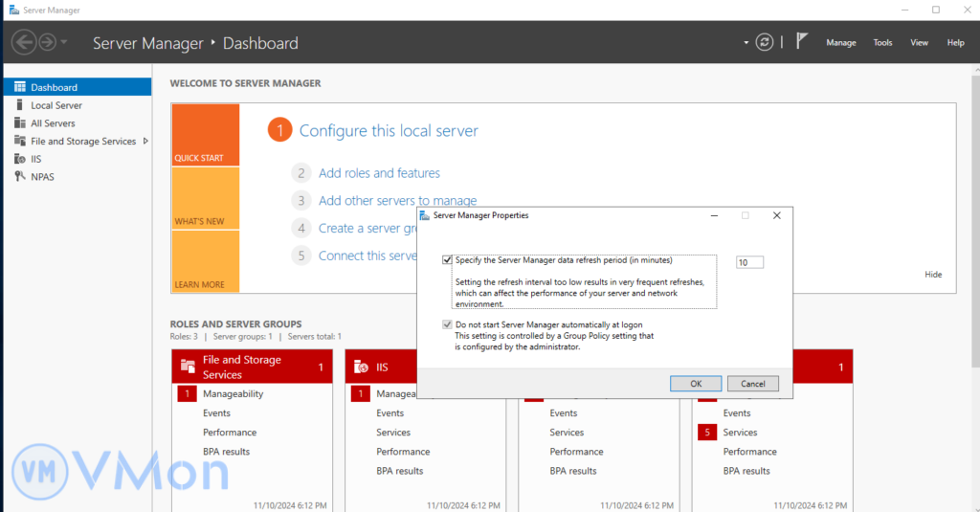Open the dropdown arrow beside refresh icon
Screen dimensions: 980x512
746,43
